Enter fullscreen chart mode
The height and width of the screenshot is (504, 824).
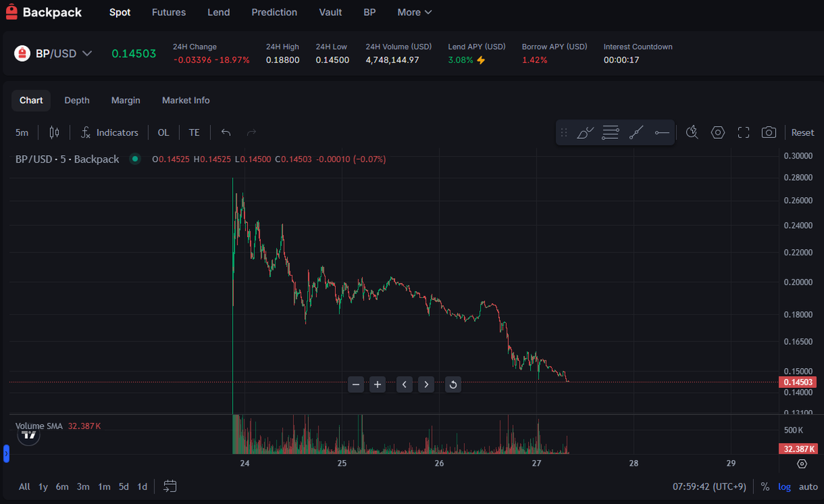pos(743,133)
